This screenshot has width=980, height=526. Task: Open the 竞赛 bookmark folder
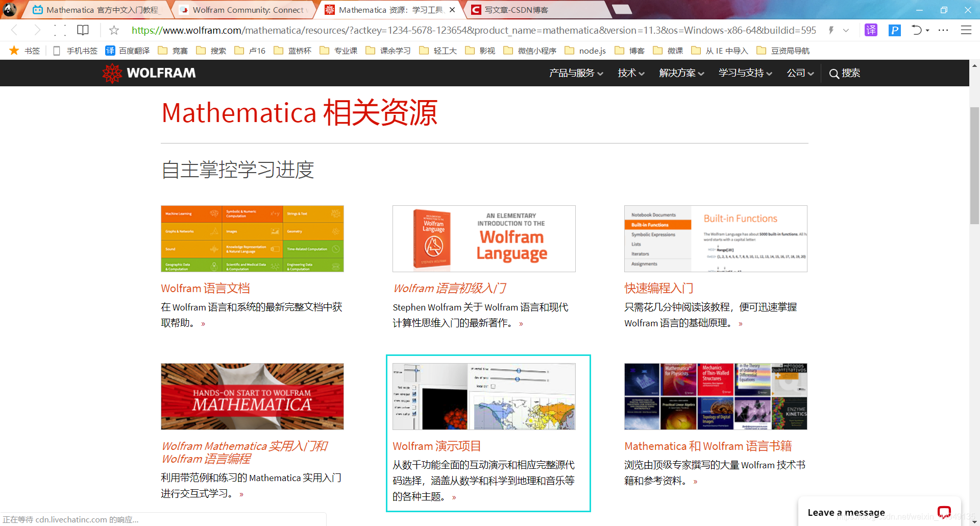(x=173, y=51)
